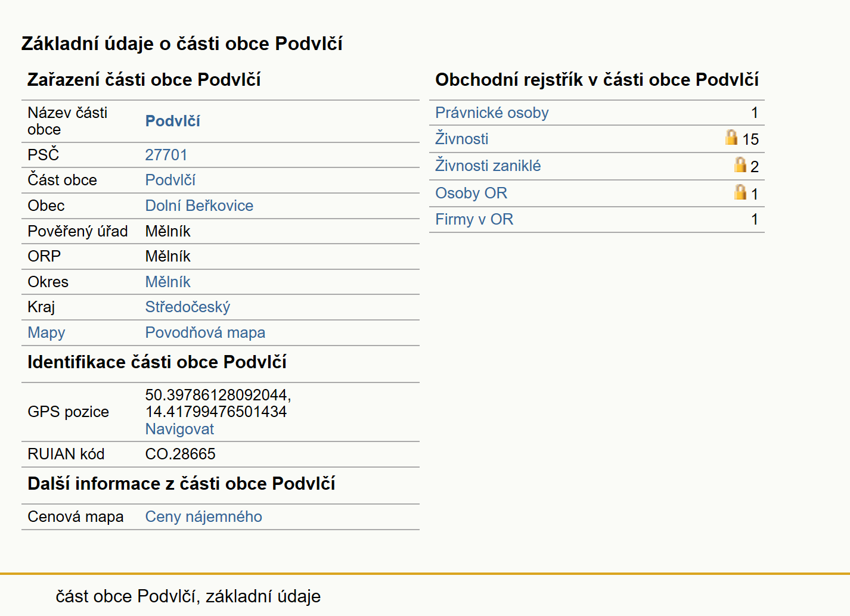Viewport: 850px width, 616px height.
Task: Click Navigovat under GPS coordinates
Action: coord(179,429)
